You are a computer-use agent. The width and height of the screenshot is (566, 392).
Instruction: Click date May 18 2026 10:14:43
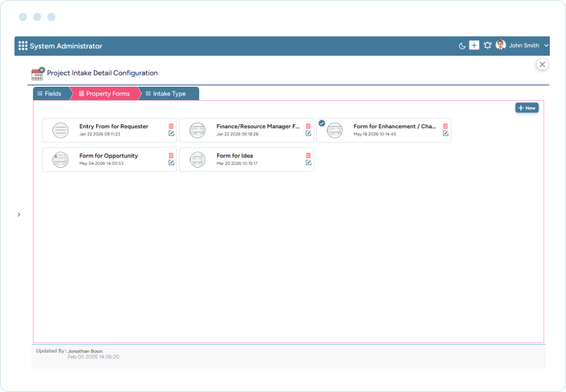coord(375,134)
